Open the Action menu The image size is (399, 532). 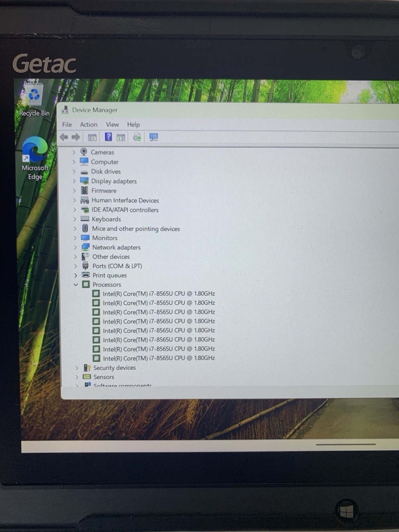tap(89, 124)
